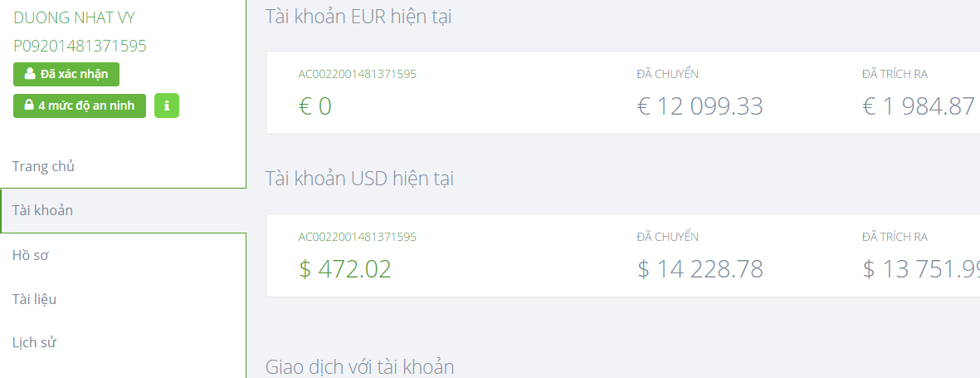
Task: Click the 'Tài khoản EUR hiện tại' heading
Action: coord(358,17)
